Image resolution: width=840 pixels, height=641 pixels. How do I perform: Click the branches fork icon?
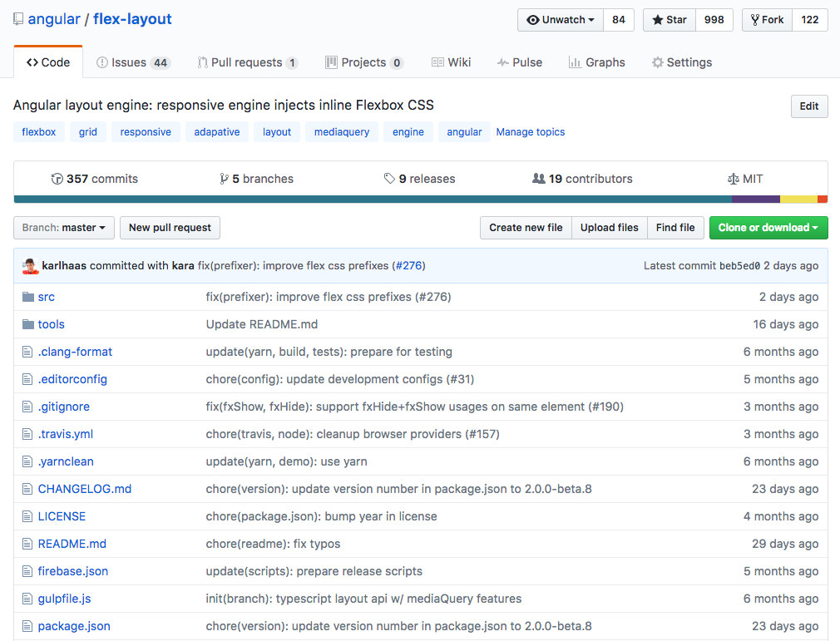pyautogui.click(x=224, y=179)
